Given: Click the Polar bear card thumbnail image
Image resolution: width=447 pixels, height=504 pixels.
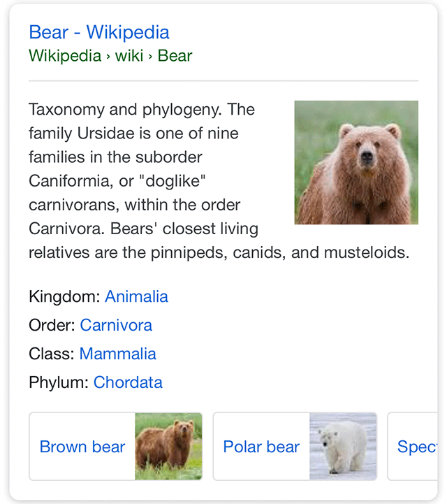Looking at the screenshot, I should 343,446.
